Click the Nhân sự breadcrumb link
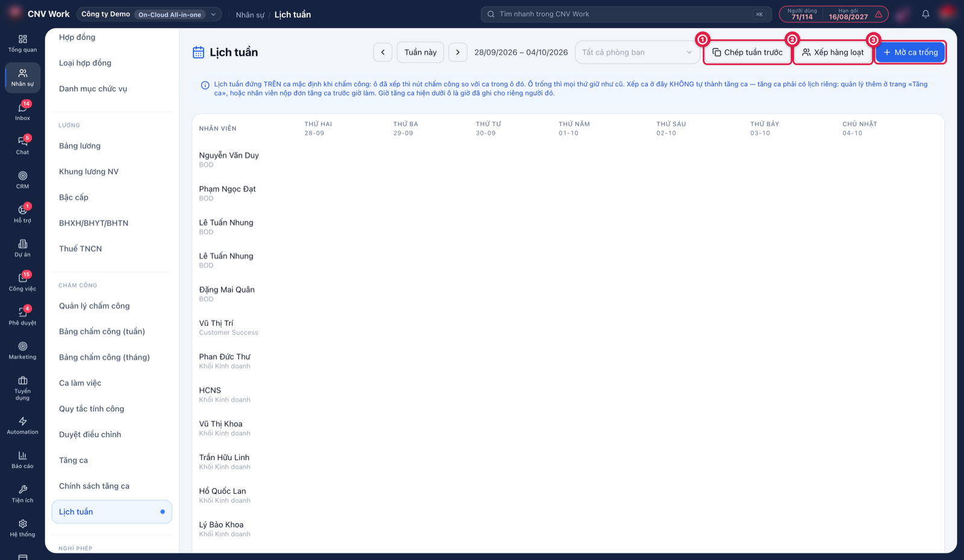 click(x=250, y=14)
